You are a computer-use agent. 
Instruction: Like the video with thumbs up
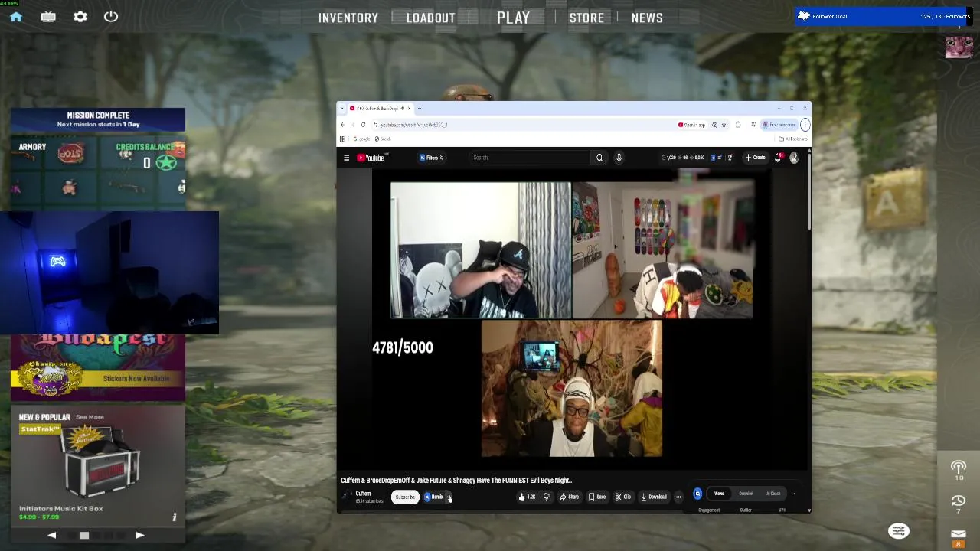527,497
